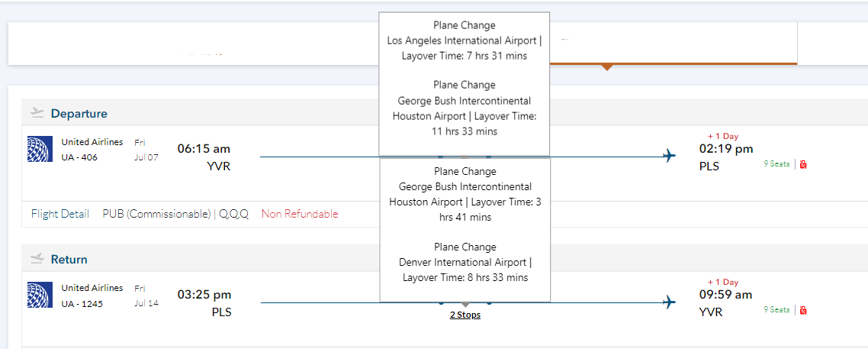
Task: Click the 9 Seats text on return flight
Action: (776, 310)
